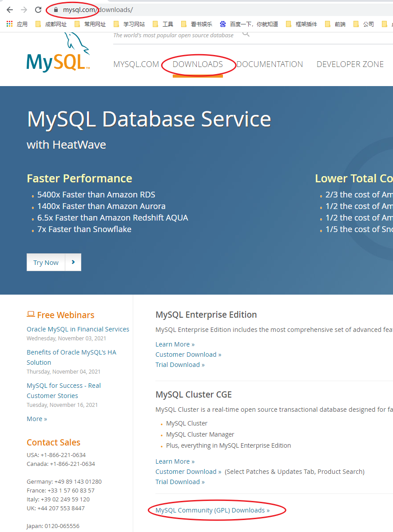This screenshot has height=532, width=393.
Task: Click Customer Download under MySQL Cluster CGE
Action: point(188,472)
